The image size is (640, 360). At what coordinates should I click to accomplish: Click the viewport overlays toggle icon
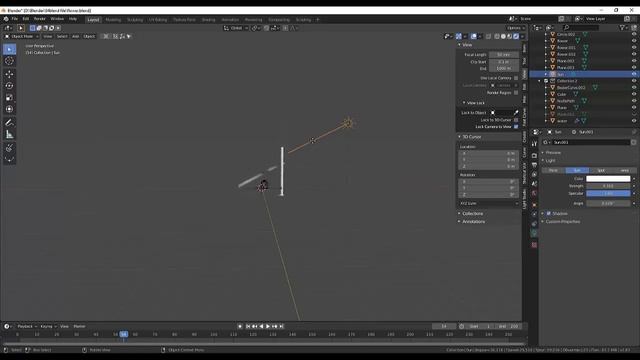pos(473,36)
